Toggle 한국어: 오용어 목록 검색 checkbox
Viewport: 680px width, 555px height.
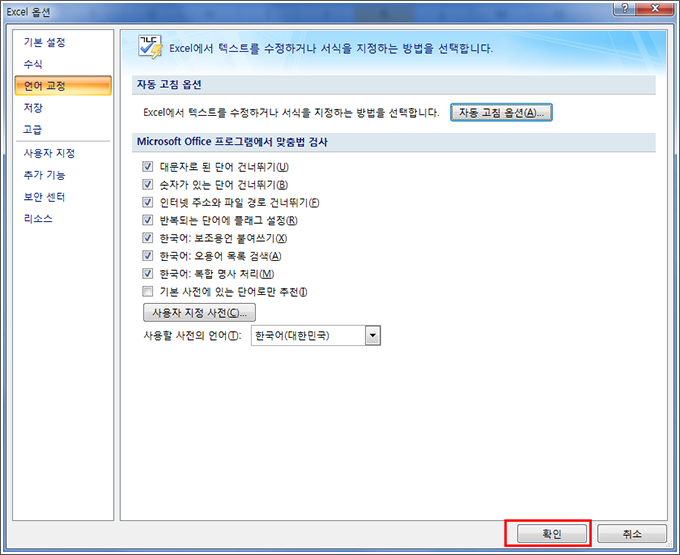pyautogui.click(x=147, y=255)
